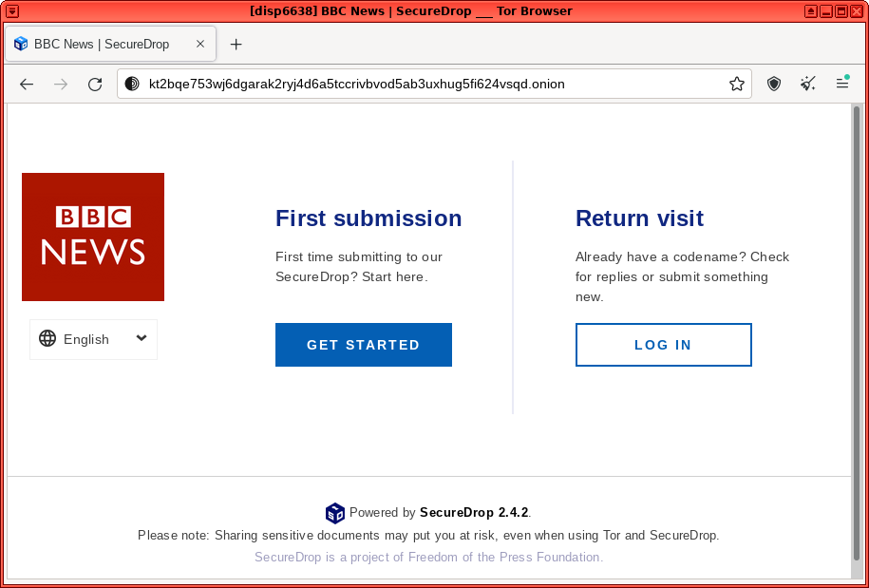Screen dimensions: 869x588
Task: Click the "Please note" warning text
Action: [x=428, y=536]
